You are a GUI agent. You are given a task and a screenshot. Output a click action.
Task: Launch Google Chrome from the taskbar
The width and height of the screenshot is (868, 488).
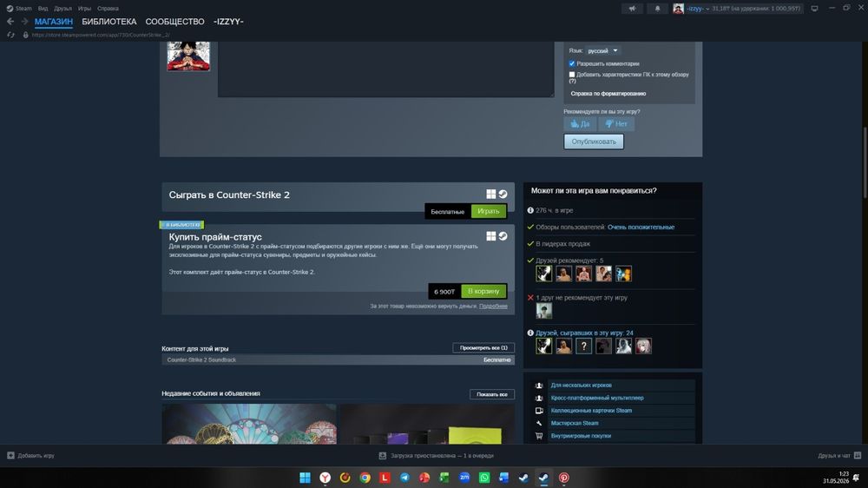pos(365,478)
